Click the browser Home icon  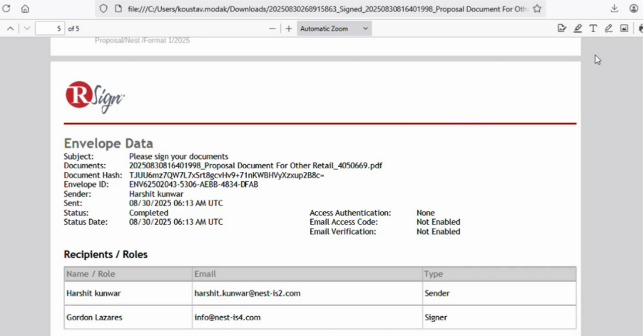tap(25, 9)
